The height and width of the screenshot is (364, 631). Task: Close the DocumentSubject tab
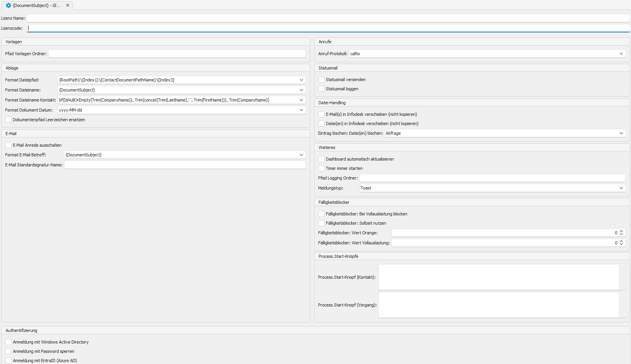68,5
